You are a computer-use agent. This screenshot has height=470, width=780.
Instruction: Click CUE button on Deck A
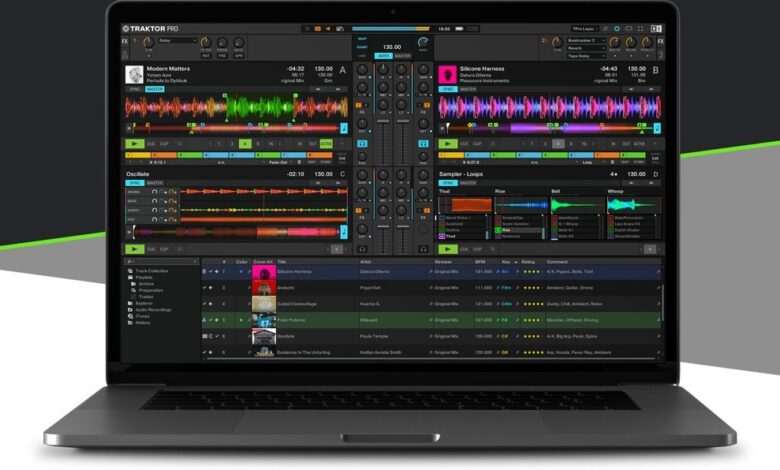click(x=151, y=144)
